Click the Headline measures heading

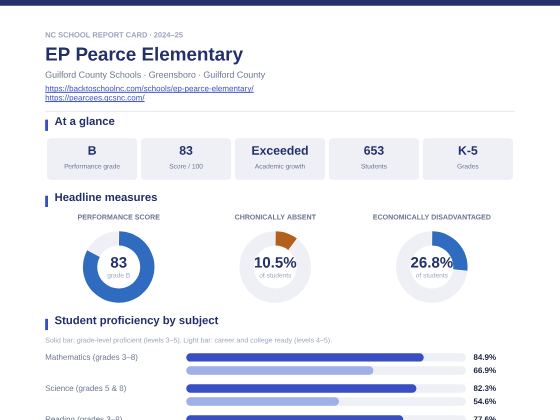click(106, 198)
